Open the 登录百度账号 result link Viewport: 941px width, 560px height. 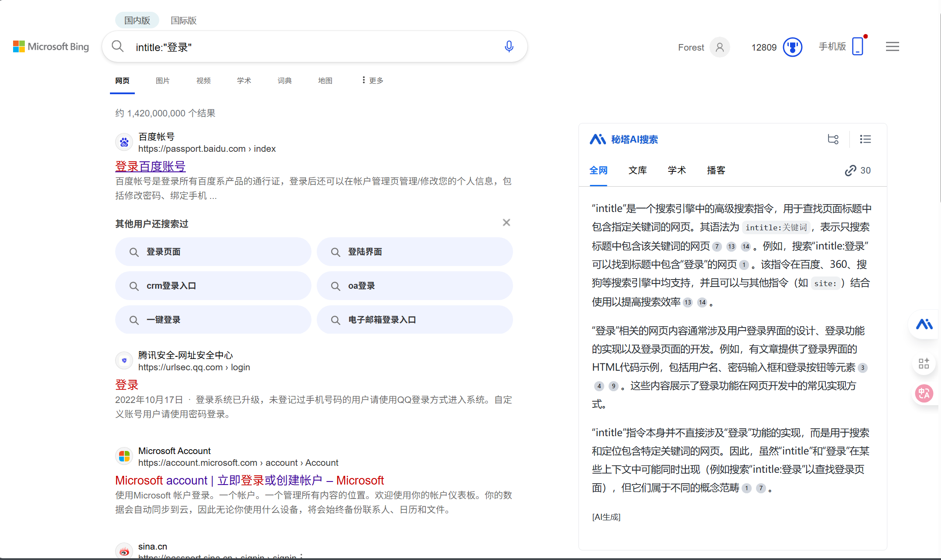click(151, 166)
